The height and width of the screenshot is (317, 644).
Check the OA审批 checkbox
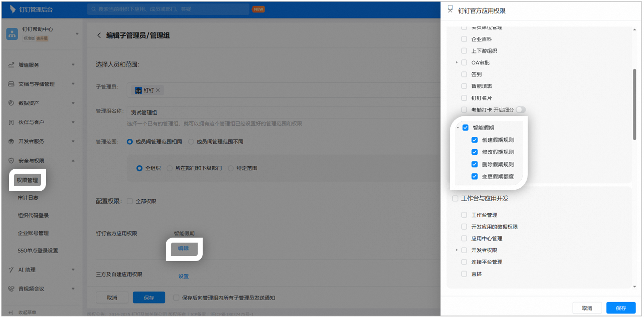[464, 62]
